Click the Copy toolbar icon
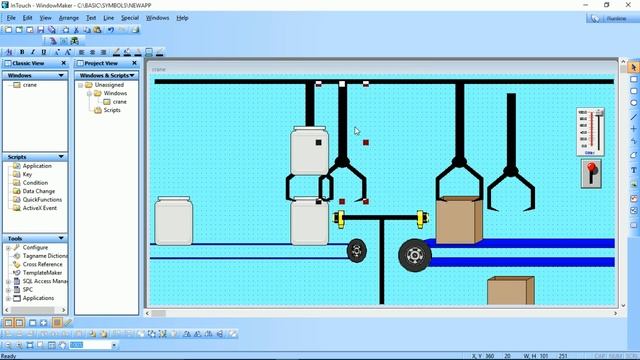The image size is (640, 360). [87, 30]
